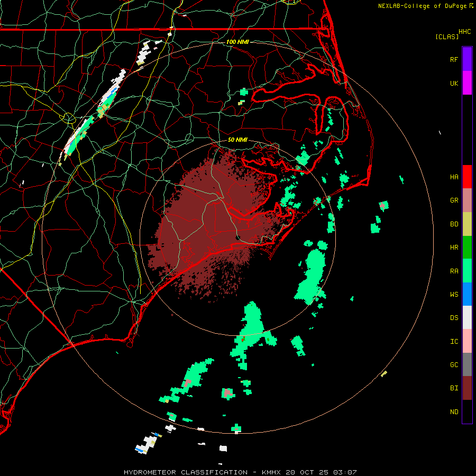This screenshot has height=476, width=476.
Task: Click the RA light green legend swatch
Action: (467, 271)
